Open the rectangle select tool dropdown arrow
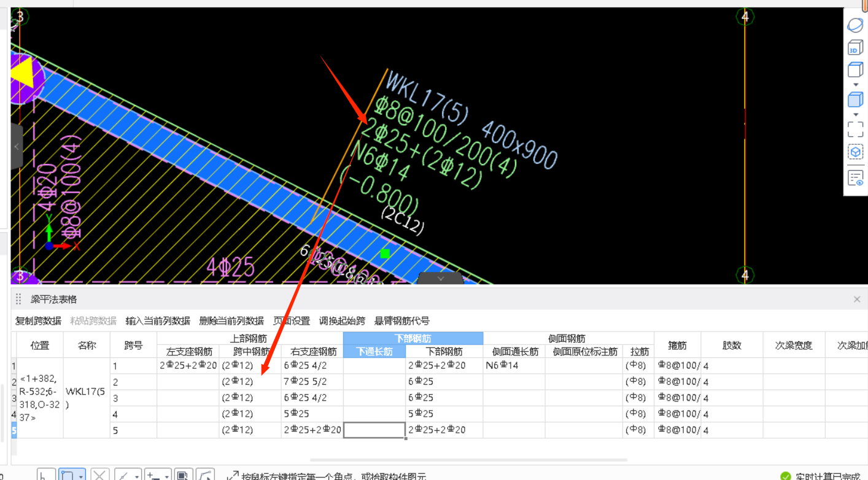868x480 pixels. coord(81,476)
